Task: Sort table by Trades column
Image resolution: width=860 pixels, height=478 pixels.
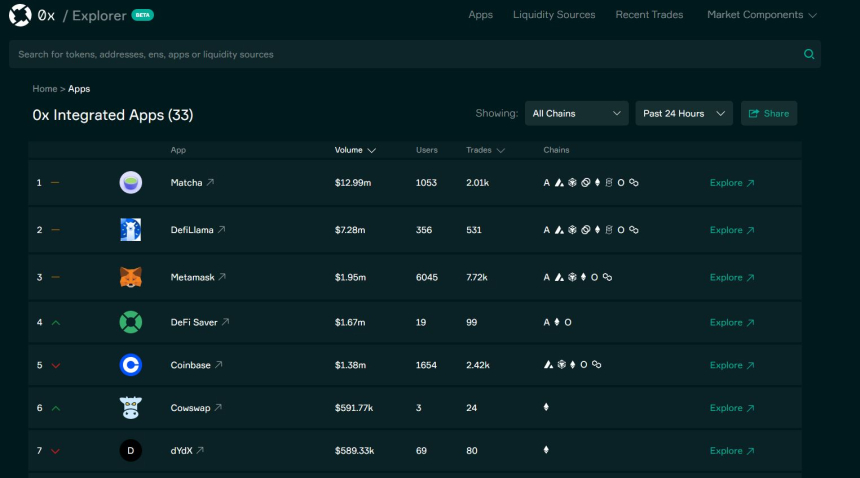Action: (x=484, y=150)
